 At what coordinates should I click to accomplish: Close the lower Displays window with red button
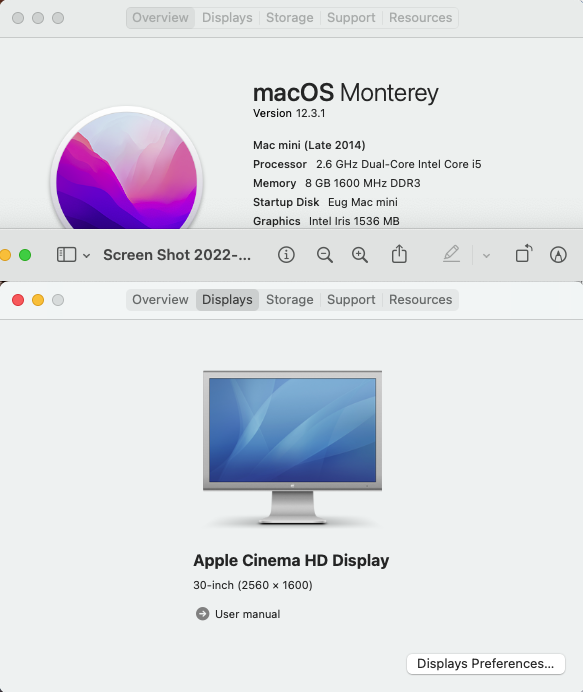(x=18, y=300)
